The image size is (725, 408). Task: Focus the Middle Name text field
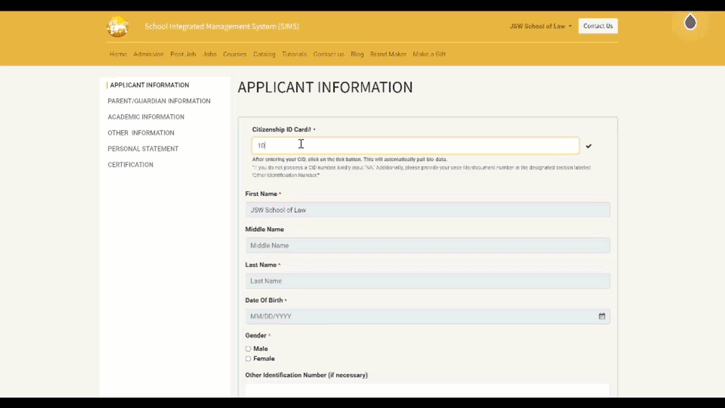point(427,245)
